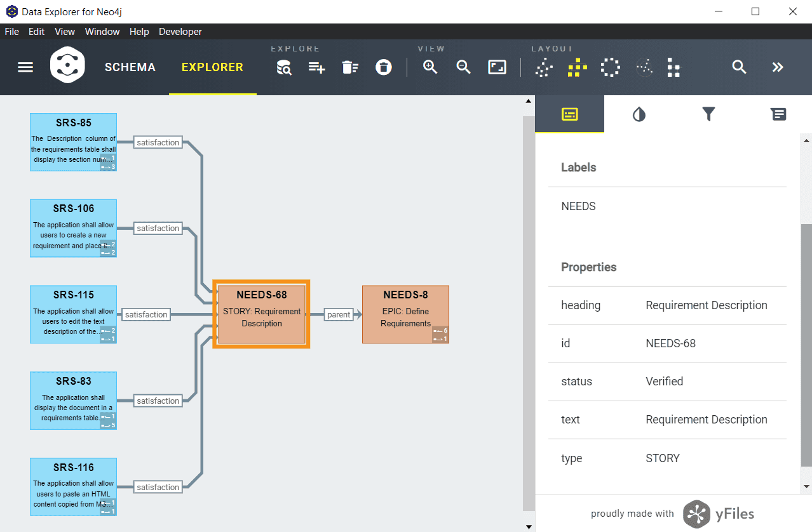The width and height of the screenshot is (812, 532).
Task: Click the status value Verified
Action: [665, 382]
